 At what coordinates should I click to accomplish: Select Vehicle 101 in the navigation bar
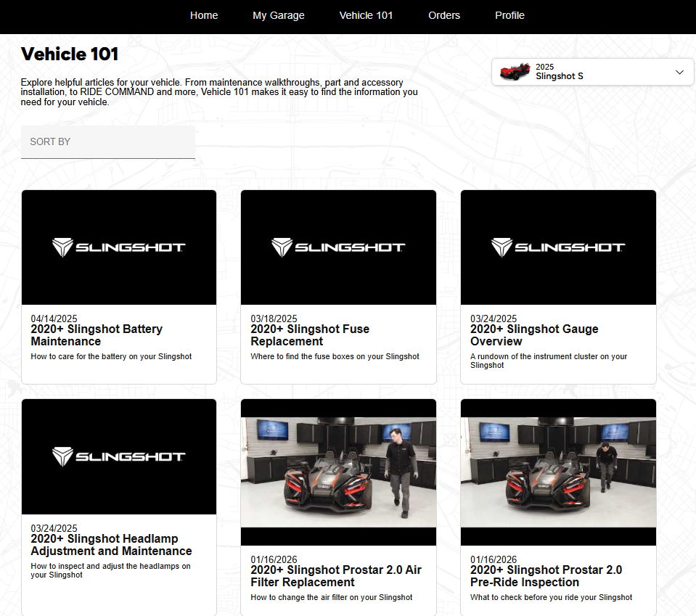[x=366, y=15]
